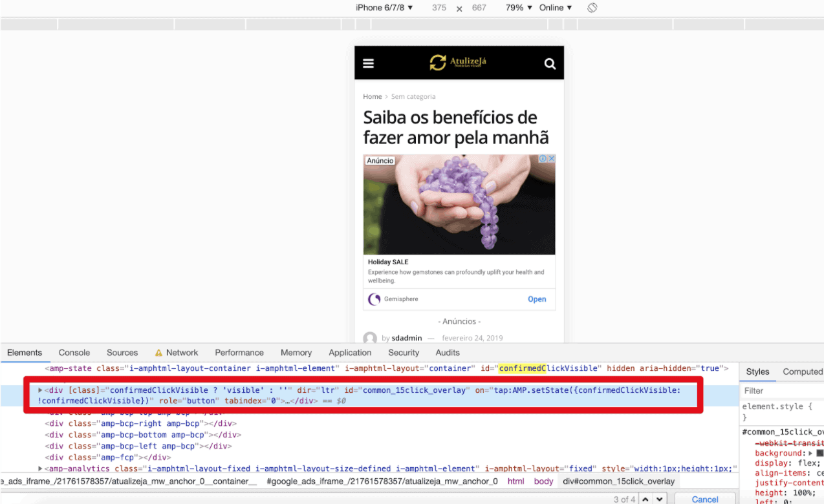This screenshot has height=504, width=824.
Task: Click the 'fevereiro 24, 2019' date
Action: point(472,338)
